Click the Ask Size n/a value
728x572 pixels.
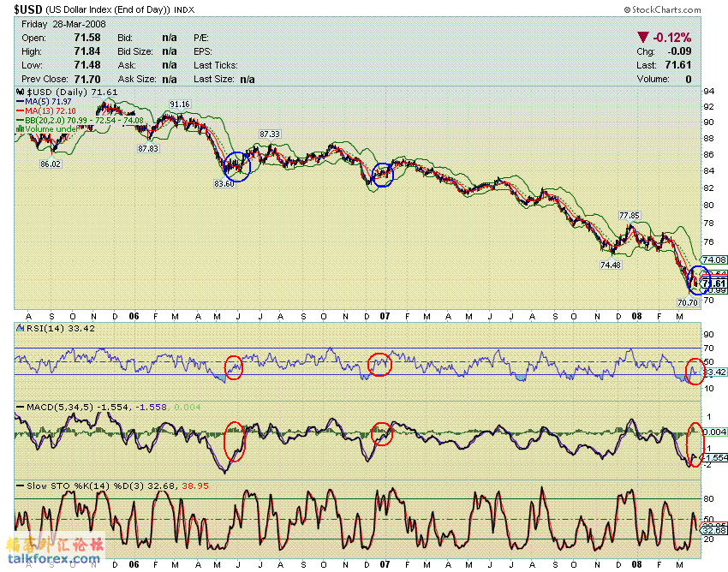click(170, 79)
